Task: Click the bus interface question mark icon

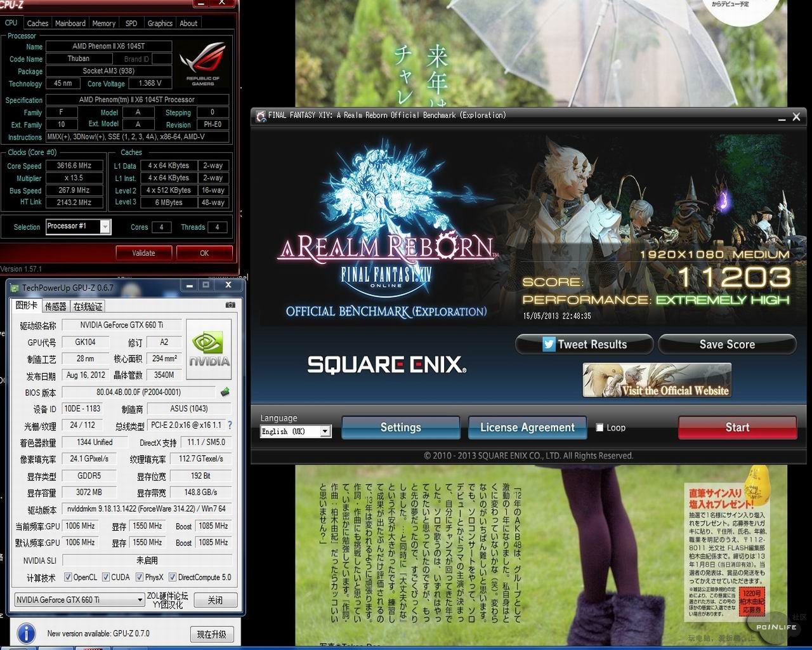Action: click(x=230, y=425)
